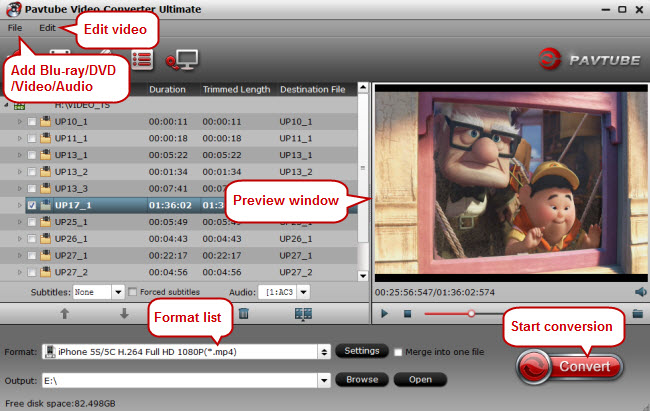This screenshot has height=411, width=650.
Task: Click the folder icon of UP13_1
Action: 45,155
